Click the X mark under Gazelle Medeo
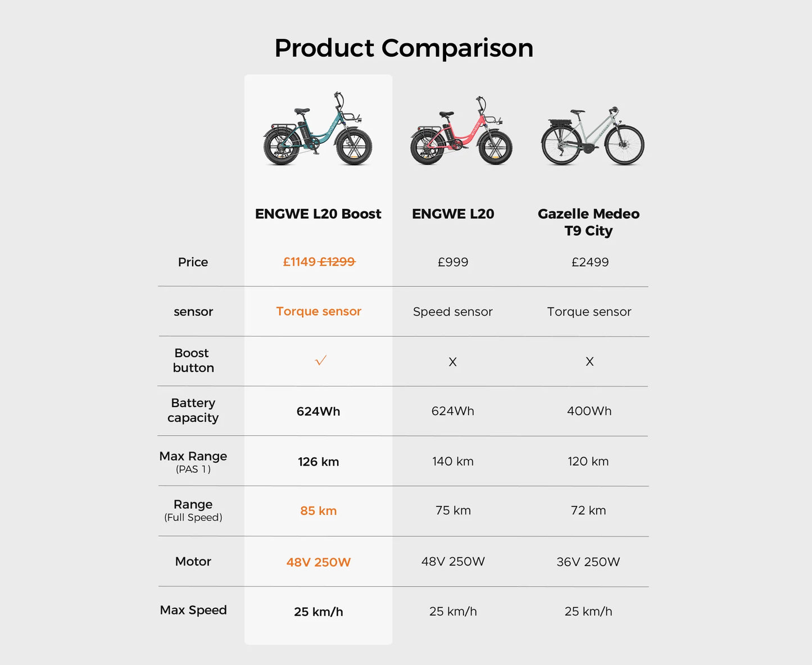 589,362
